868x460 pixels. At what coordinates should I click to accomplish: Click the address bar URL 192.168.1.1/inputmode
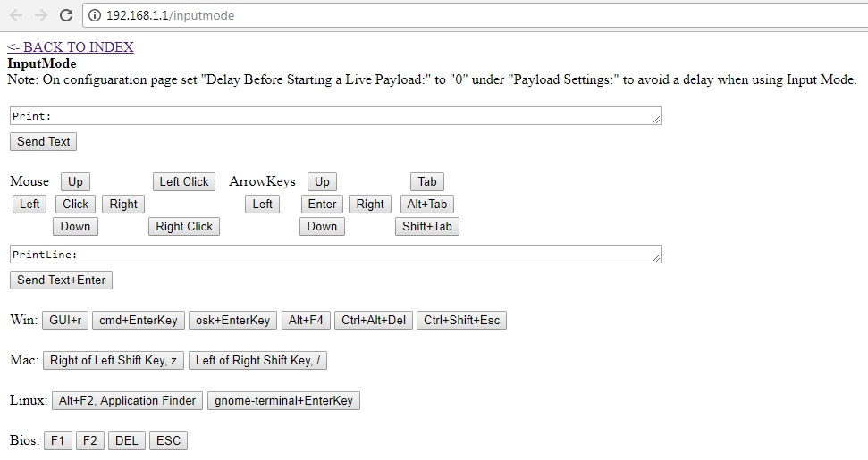point(170,15)
